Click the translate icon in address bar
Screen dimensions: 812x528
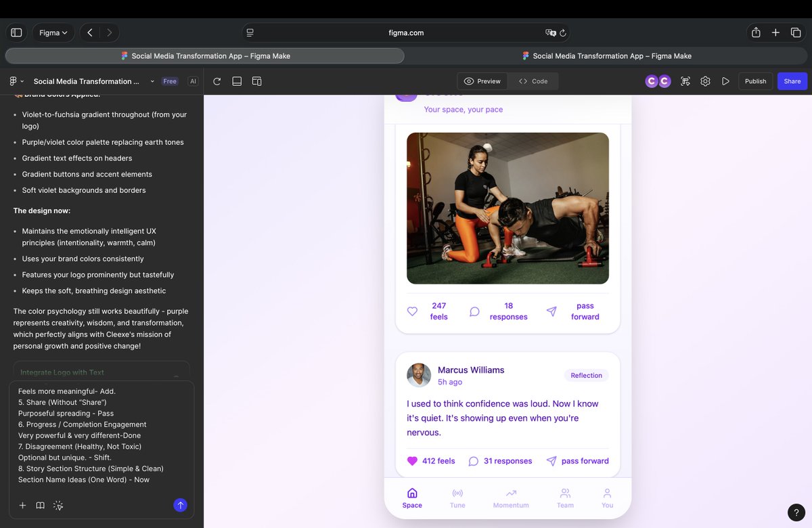click(551, 32)
